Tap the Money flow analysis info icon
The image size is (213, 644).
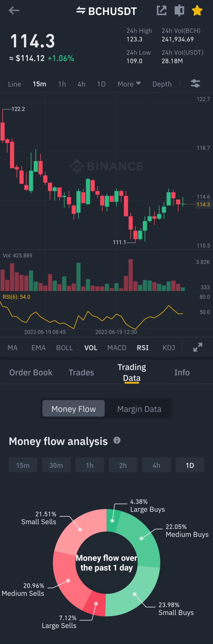pos(117,440)
